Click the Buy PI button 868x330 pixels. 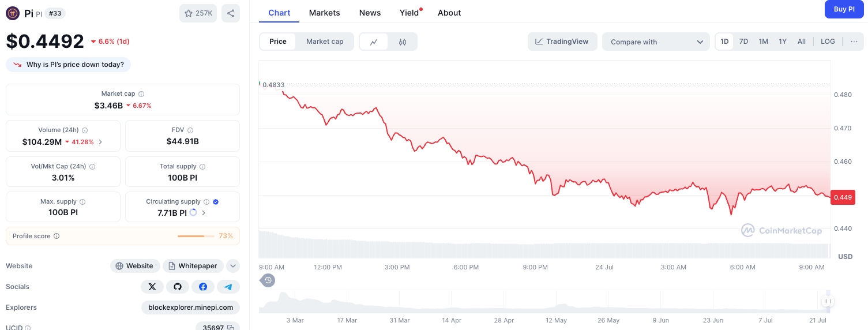tap(844, 9)
